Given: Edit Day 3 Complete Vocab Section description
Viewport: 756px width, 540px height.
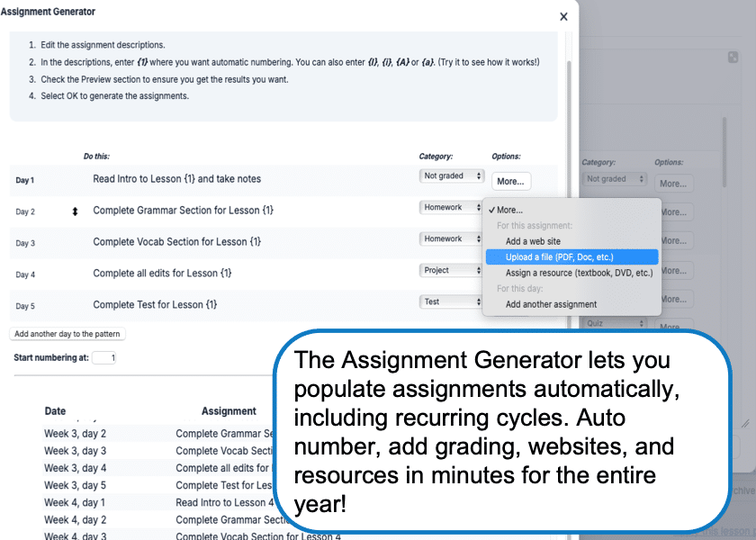Looking at the screenshot, I should 177,241.
